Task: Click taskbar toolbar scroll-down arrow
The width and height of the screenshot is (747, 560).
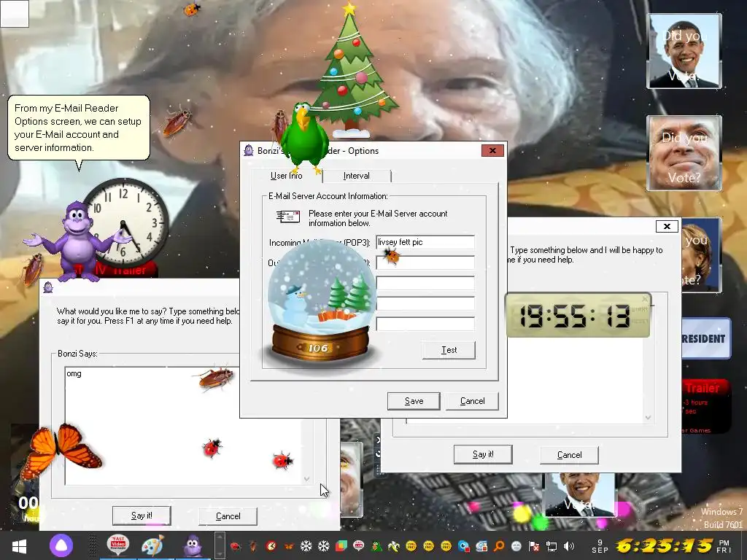Action: (x=220, y=553)
